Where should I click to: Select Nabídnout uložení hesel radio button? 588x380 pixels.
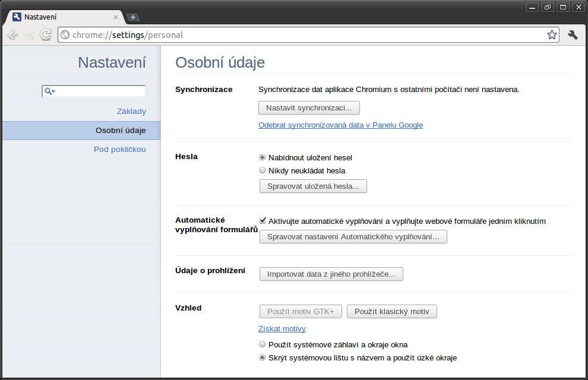[x=262, y=157]
